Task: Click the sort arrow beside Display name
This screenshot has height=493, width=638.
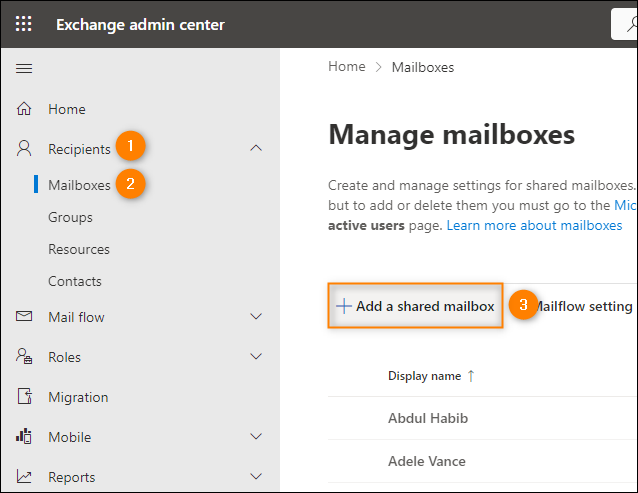Action: point(471,375)
